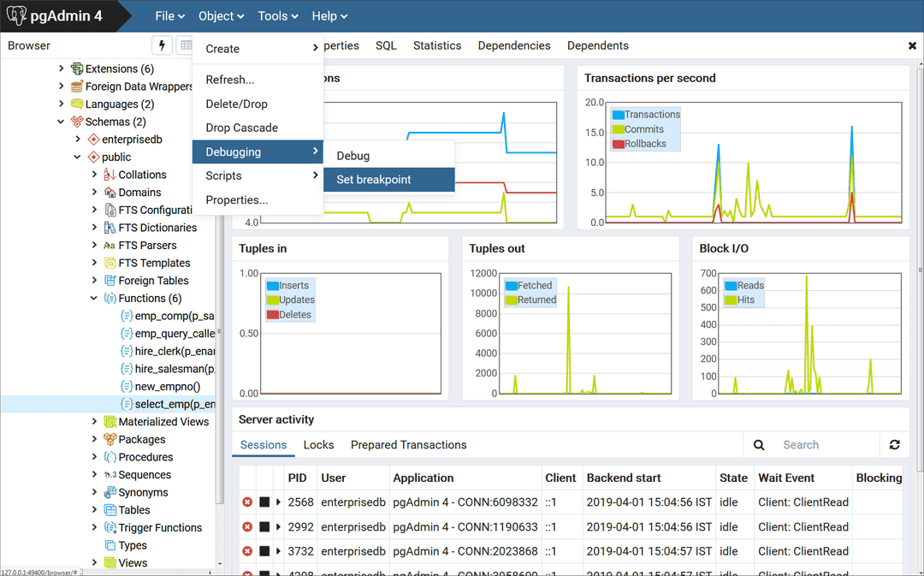Click the Materialized Views node icon

click(110, 422)
